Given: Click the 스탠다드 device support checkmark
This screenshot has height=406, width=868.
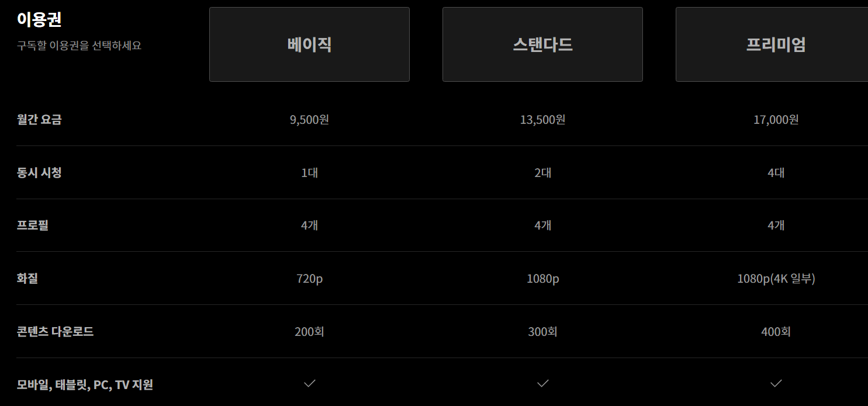Looking at the screenshot, I should click(x=542, y=383).
